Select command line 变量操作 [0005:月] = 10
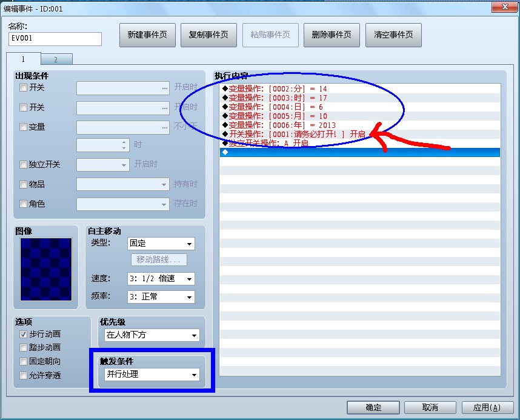Screen dimensions: 520x420 pos(360,116)
